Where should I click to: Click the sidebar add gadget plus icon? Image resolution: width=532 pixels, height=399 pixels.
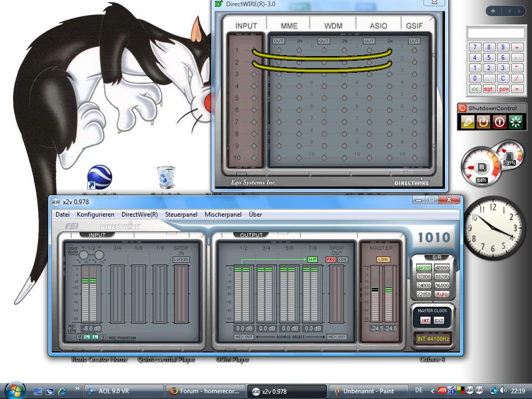point(493,11)
